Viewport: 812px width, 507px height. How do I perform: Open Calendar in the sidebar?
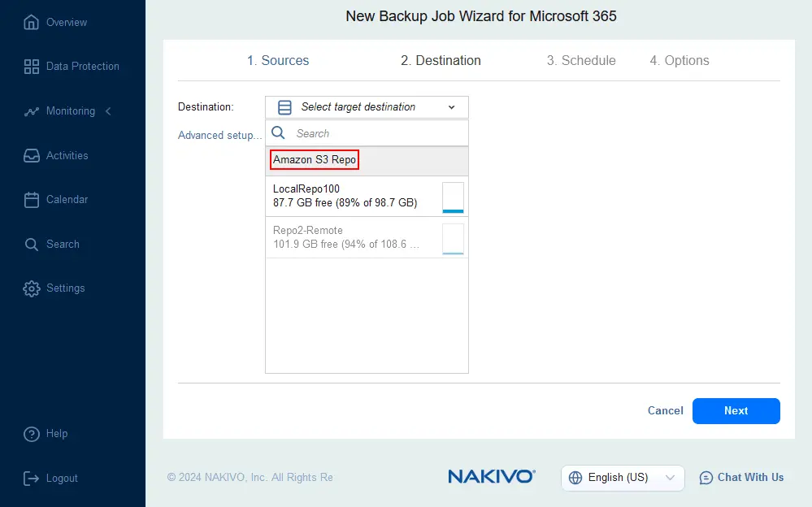pos(67,199)
